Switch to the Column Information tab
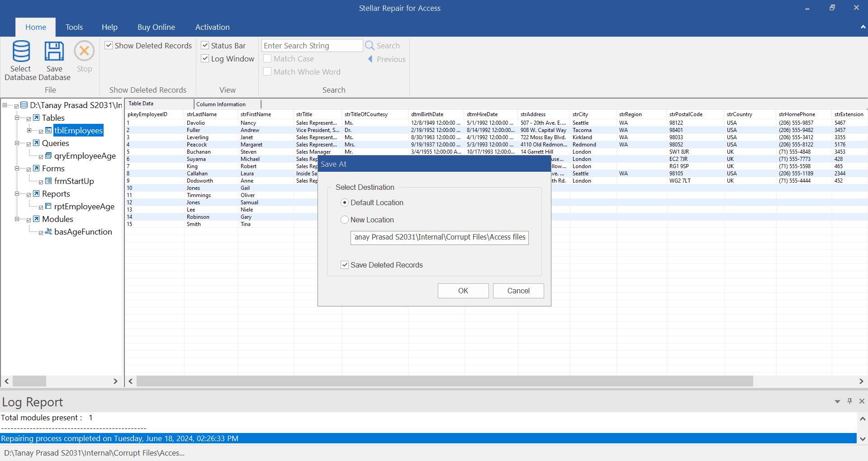 (x=221, y=104)
